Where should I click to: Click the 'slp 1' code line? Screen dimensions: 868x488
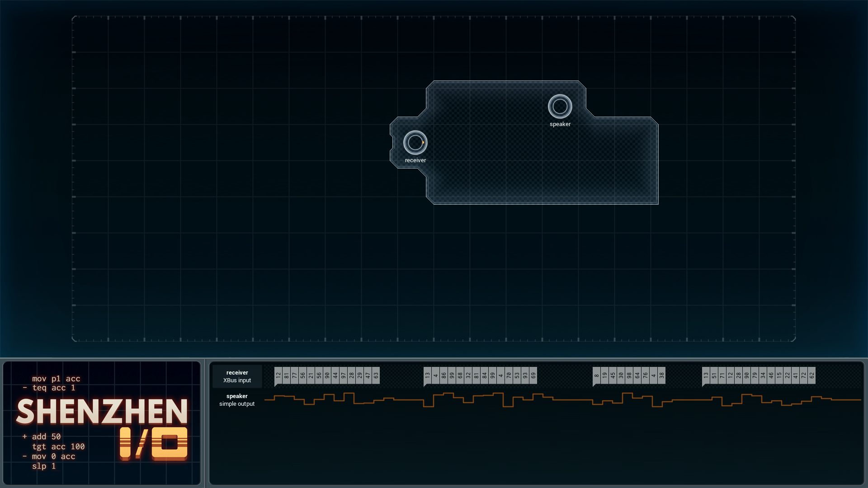[x=44, y=466]
